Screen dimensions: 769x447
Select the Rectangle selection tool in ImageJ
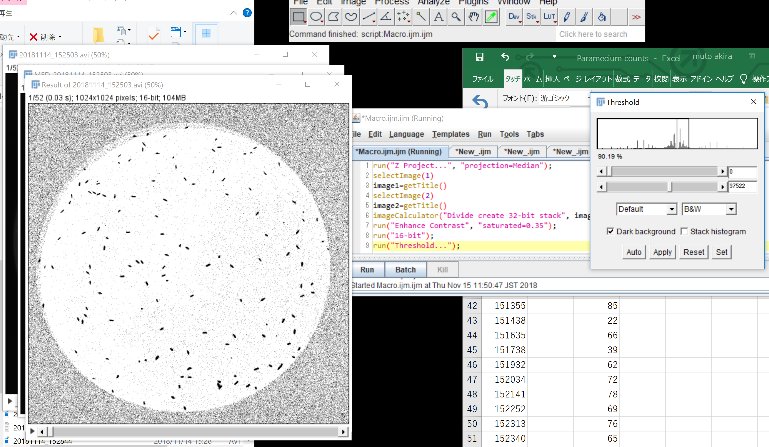298,17
